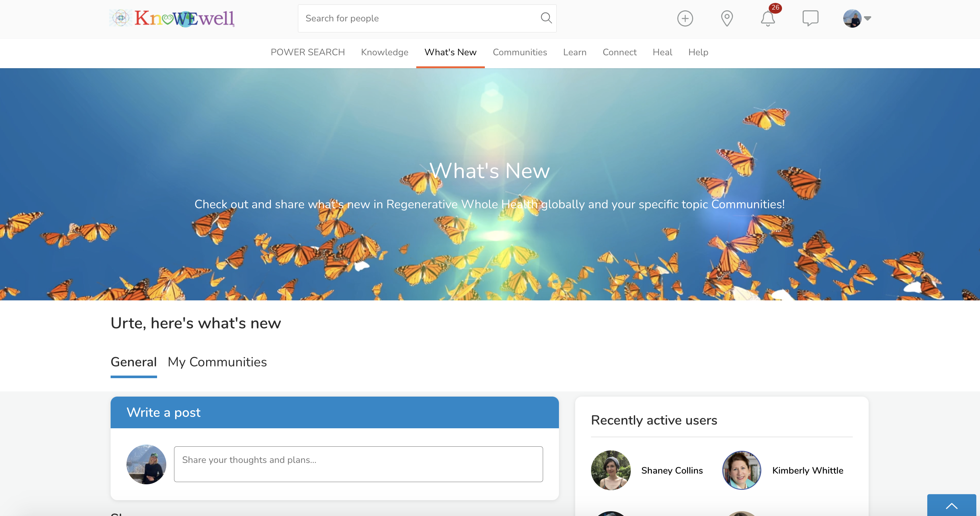Open the notifications bell
The height and width of the screenshot is (516, 980).
768,18
